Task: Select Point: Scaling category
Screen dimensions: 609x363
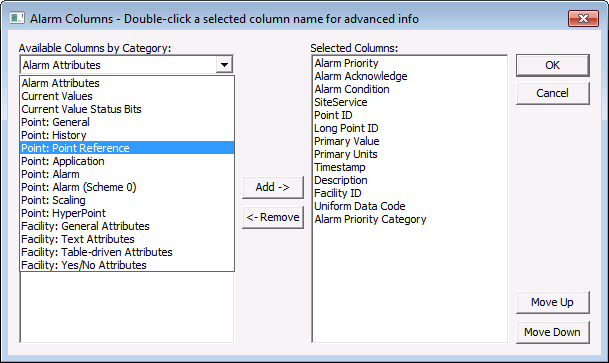Action: click(127, 200)
